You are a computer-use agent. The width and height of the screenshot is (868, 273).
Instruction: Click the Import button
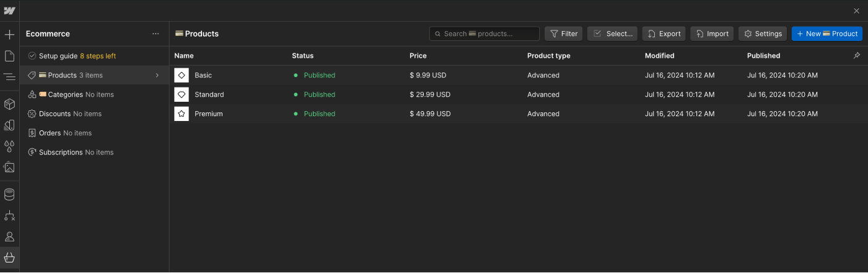pyautogui.click(x=712, y=34)
